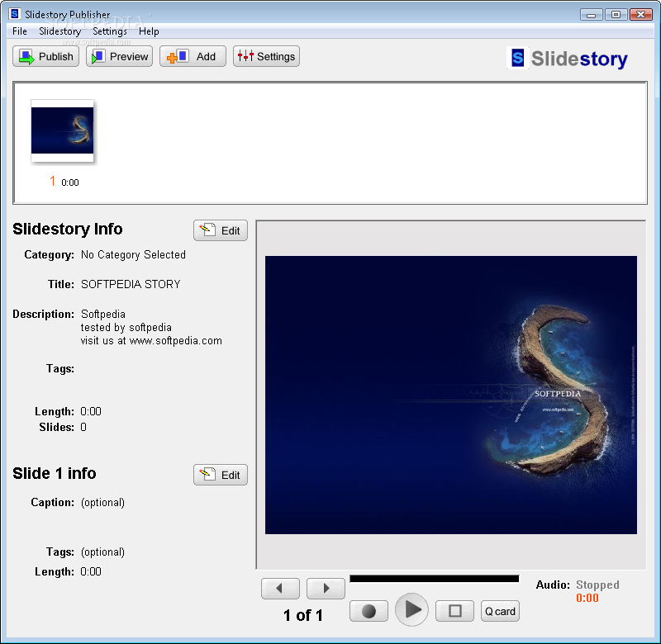Open the Q card button

(x=500, y=611)
